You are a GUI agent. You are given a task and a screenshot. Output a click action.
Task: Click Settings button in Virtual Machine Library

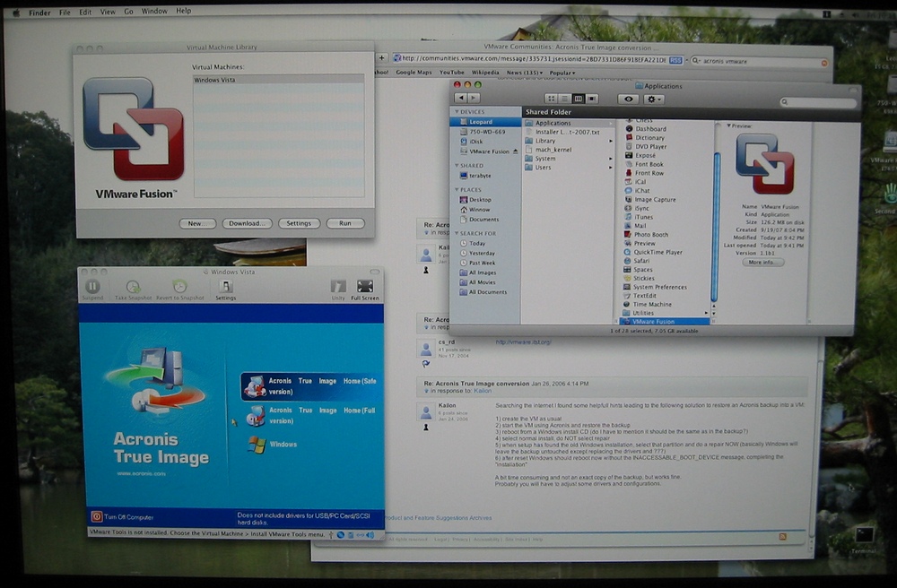click(299, 223)
